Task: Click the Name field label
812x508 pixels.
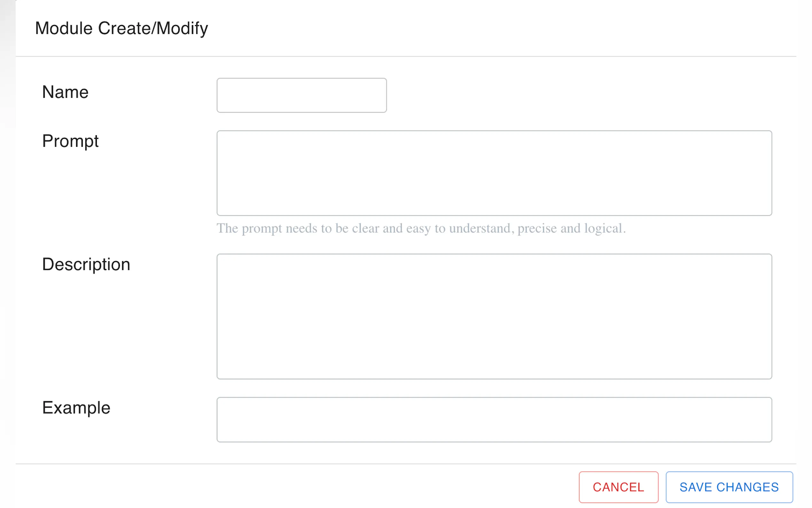Action: (x=65, y=92)
